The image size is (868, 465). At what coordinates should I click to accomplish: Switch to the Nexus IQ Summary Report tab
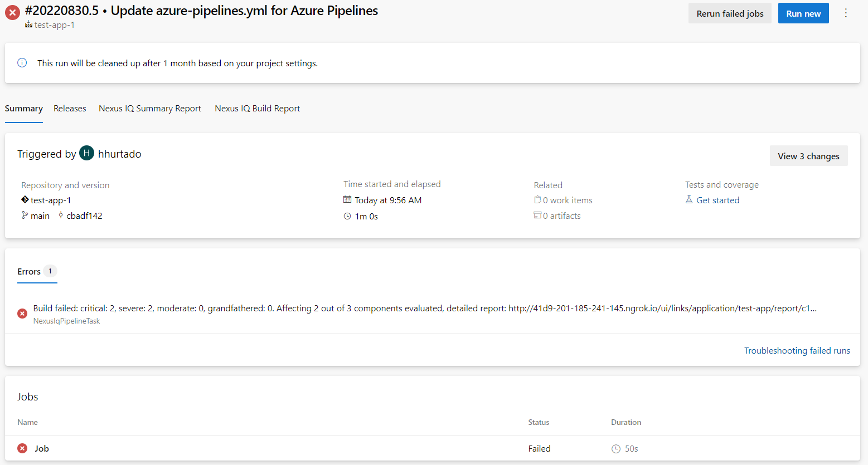pyautogui.click(x=149, y=108)
